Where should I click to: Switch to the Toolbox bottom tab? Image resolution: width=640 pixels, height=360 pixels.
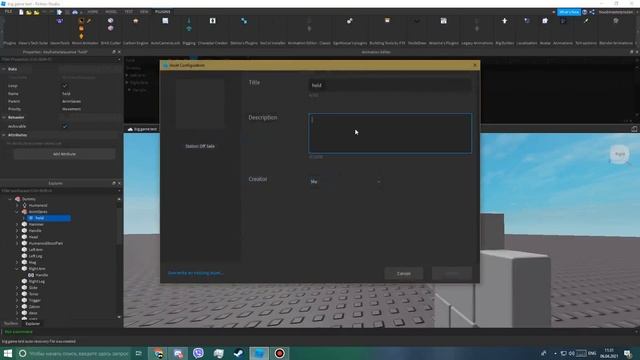click(11, 324)
